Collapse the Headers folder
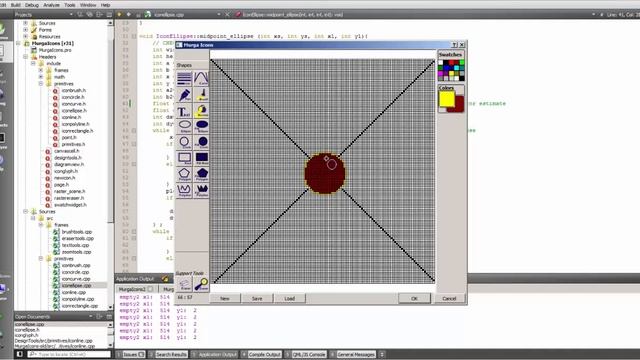This screenshot has width=640, height=360. 26,57
